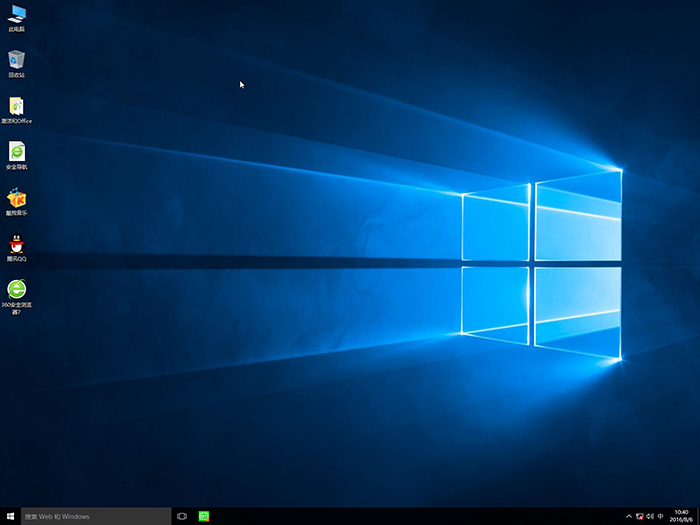Image resolution: width=700 pixels, height=525 pixels.
Task: Click the 酷我音乐 music app icon
Action: [x=17, y=197]
